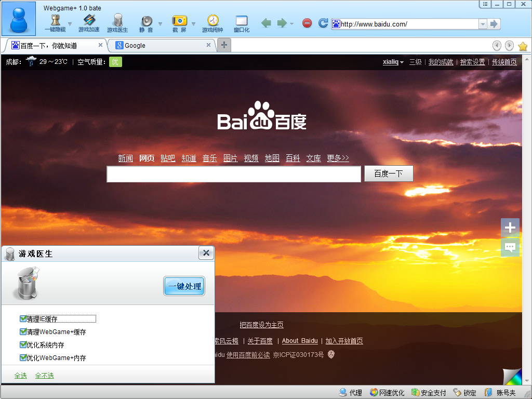Click the 一键处理 button
The width and height of the screenshot is (532, 399).
(184, 286)
